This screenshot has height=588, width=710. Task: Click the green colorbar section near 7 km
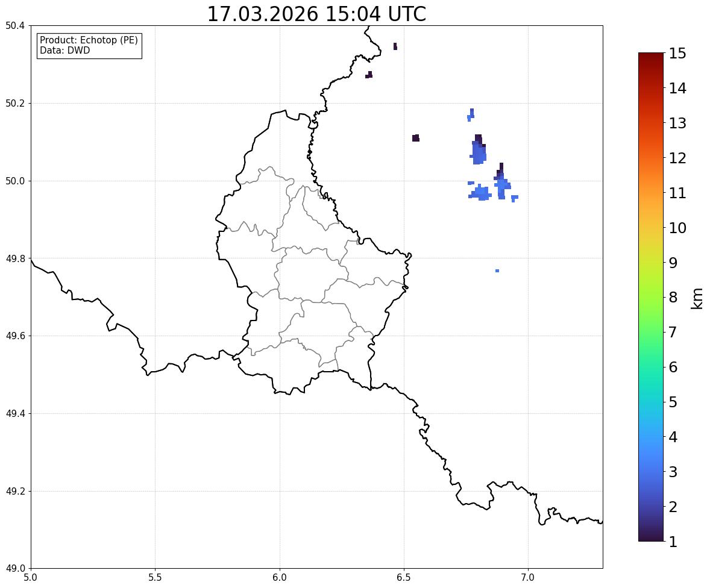[x=651, y=332]
